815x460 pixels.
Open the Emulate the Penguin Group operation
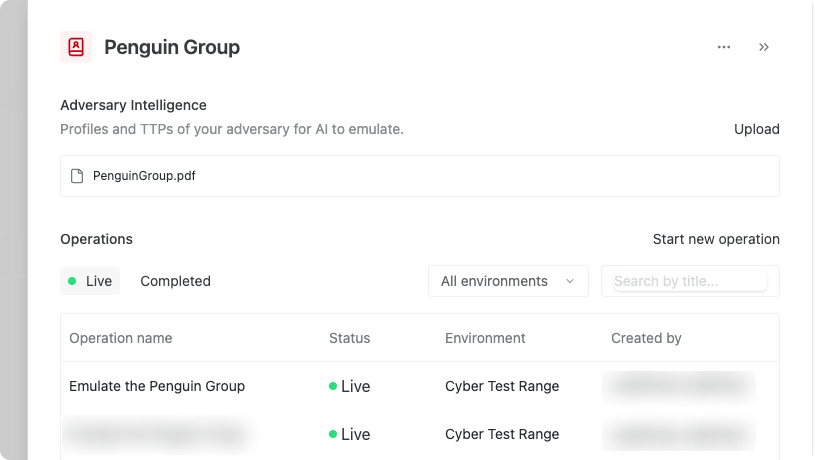(x=157, y=386)
